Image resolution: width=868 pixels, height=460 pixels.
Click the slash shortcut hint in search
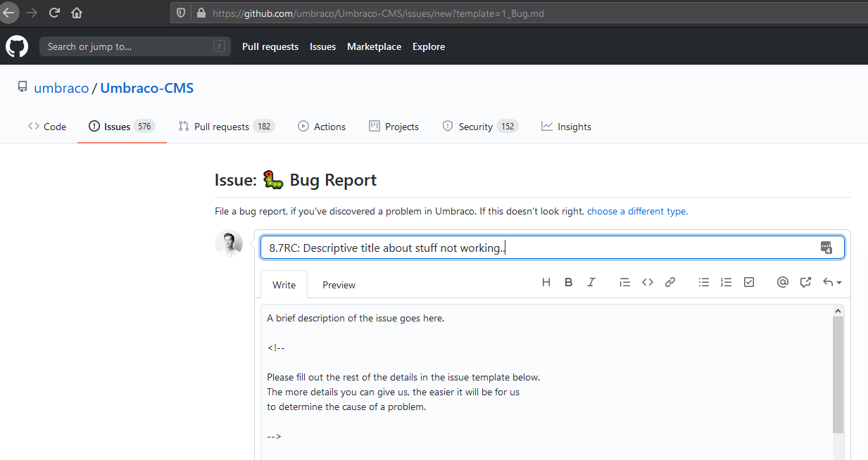pos(220,46)
